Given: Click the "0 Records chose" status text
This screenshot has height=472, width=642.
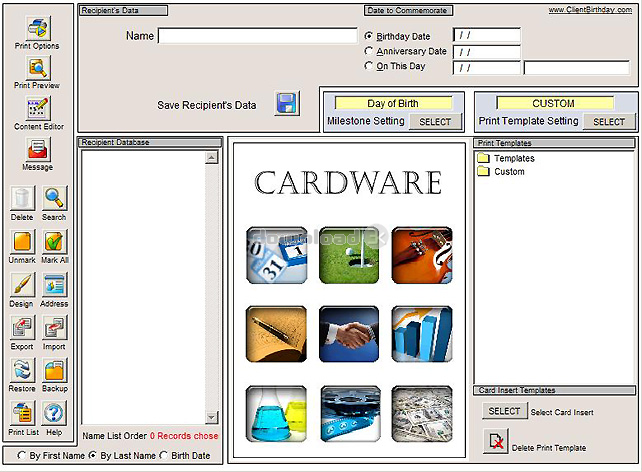Looking at the screenshot, I should 184,436.
